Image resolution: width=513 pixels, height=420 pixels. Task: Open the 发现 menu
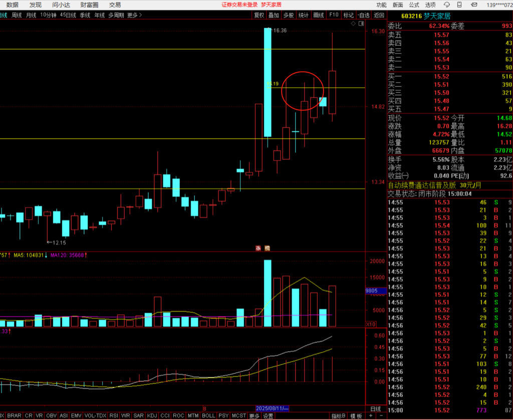point(36,5)
